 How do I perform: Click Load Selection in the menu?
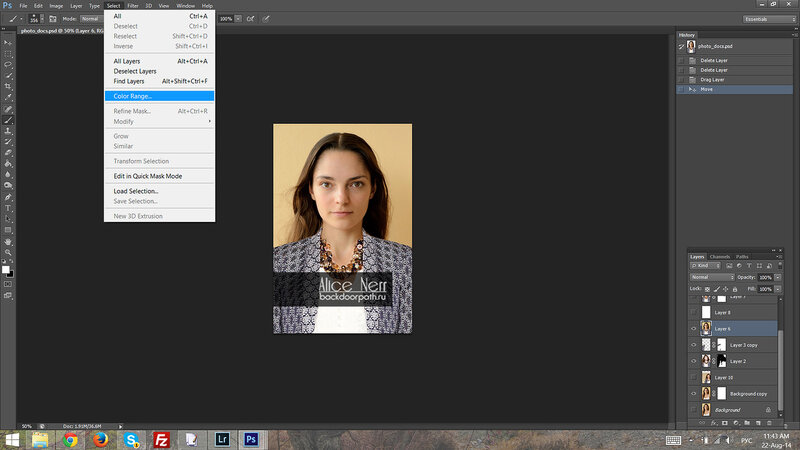(x=136, y=191)
